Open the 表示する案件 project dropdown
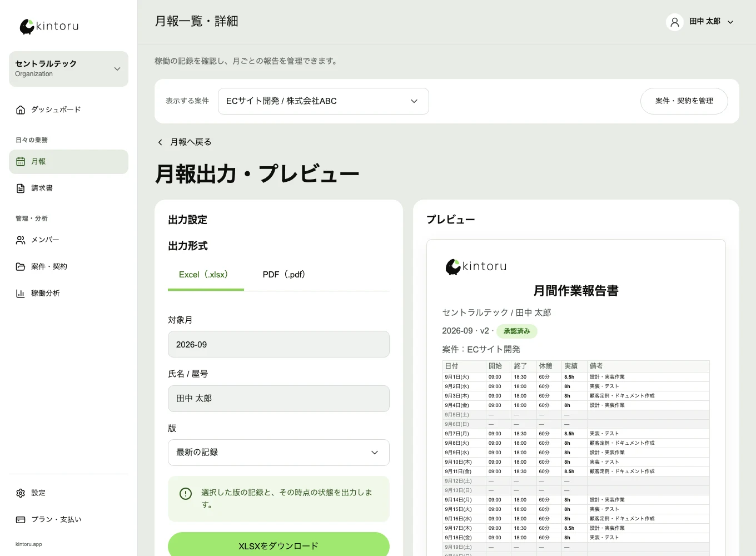756x556 pixels. 323,101
